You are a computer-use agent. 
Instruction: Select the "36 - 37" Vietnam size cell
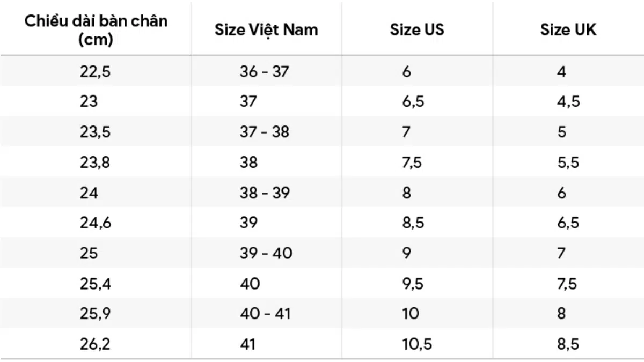(x=264, y=71)
